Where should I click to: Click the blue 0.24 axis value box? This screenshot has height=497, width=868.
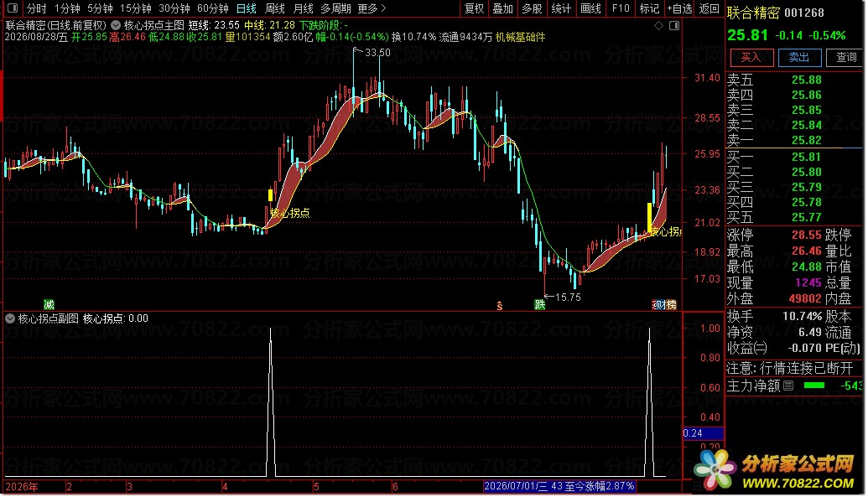pyautogui.click(x=703, y=433)
